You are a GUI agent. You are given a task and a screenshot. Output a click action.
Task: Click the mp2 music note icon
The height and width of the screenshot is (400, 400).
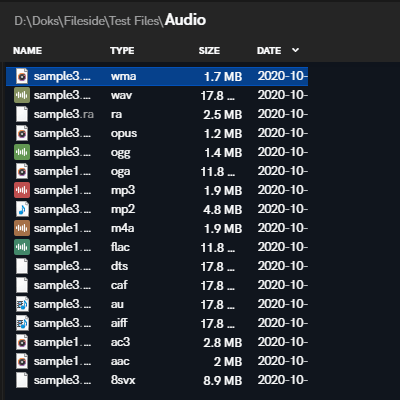tap(22, 209)
